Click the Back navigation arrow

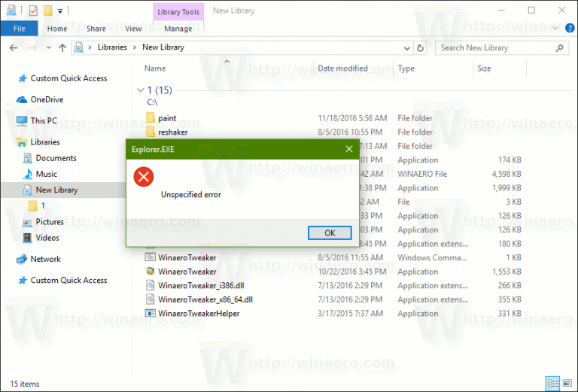(14, 48)
